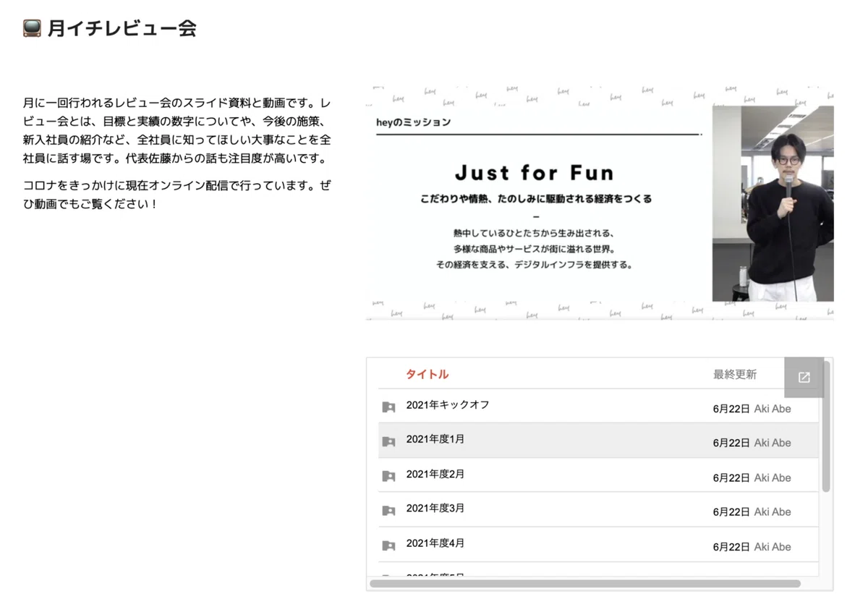Click the paragraph starting 月に一回行われる
The height and width of the screenshot is (607, 868).
click(x=178, y=130)
